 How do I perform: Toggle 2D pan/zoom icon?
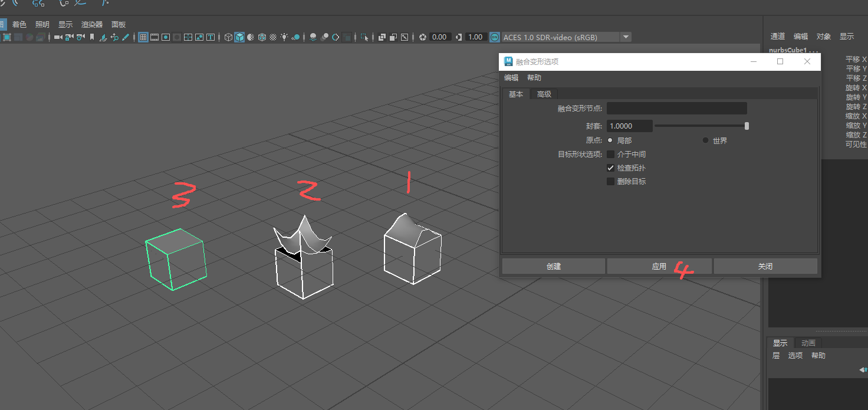114,37
